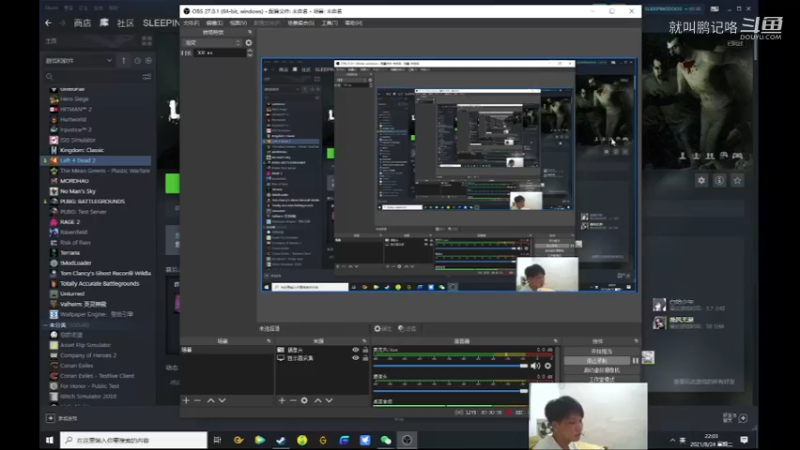Open the first mixer channel's gear settings
The width and height of the screenshot is (800, 450).
548,366
